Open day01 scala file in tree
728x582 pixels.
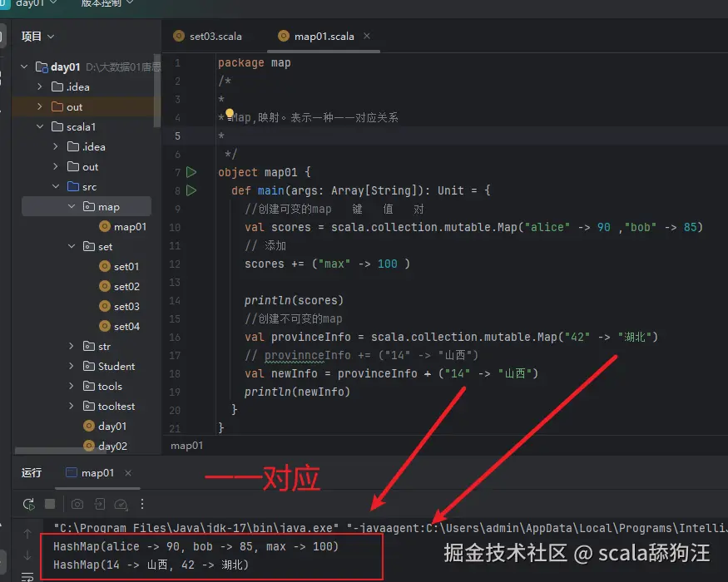(105, 426)
